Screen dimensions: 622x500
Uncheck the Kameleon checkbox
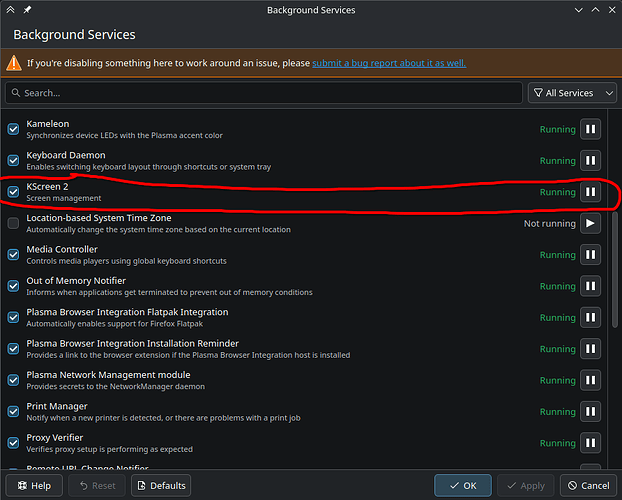[14, 129]
